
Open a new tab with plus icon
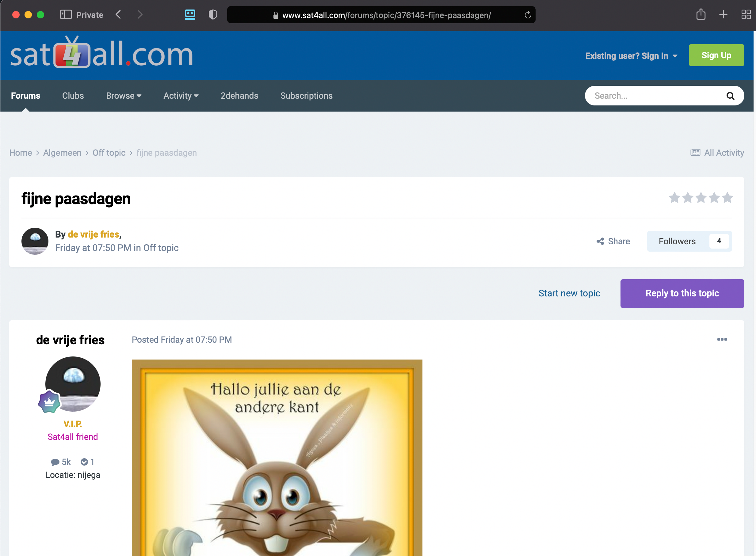pos(723,14)
